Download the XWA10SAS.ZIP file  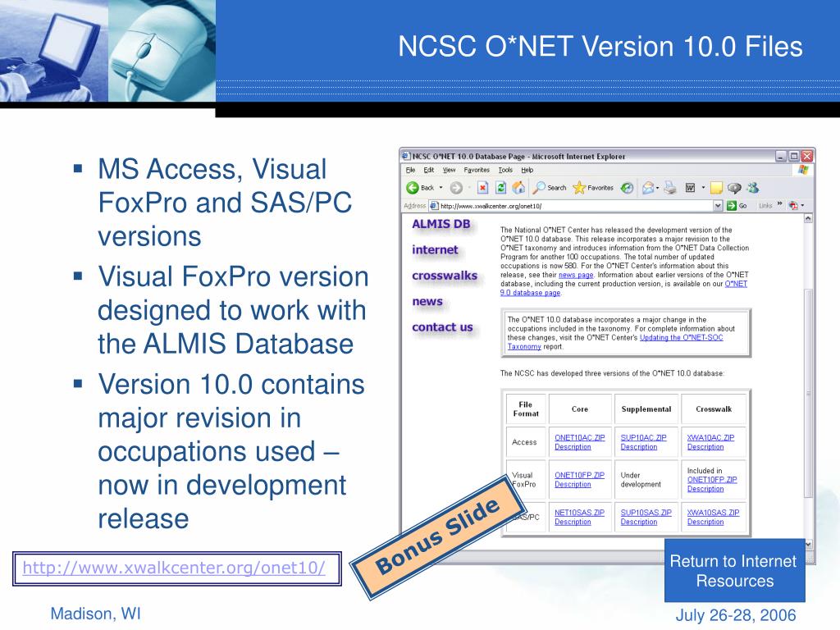713,513
